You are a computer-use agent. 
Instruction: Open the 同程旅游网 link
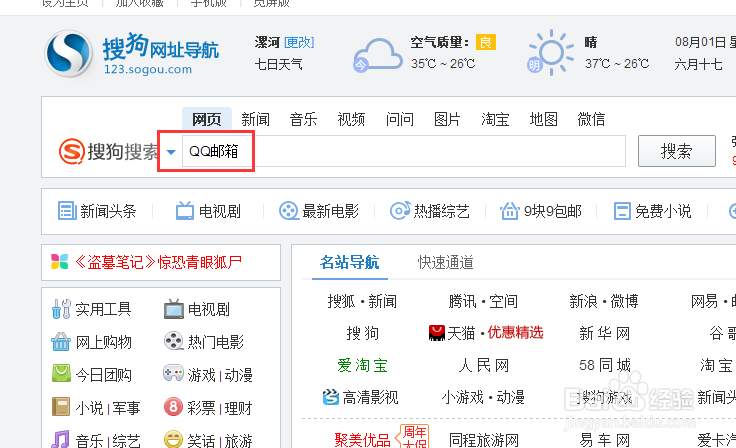click(483, 440)
